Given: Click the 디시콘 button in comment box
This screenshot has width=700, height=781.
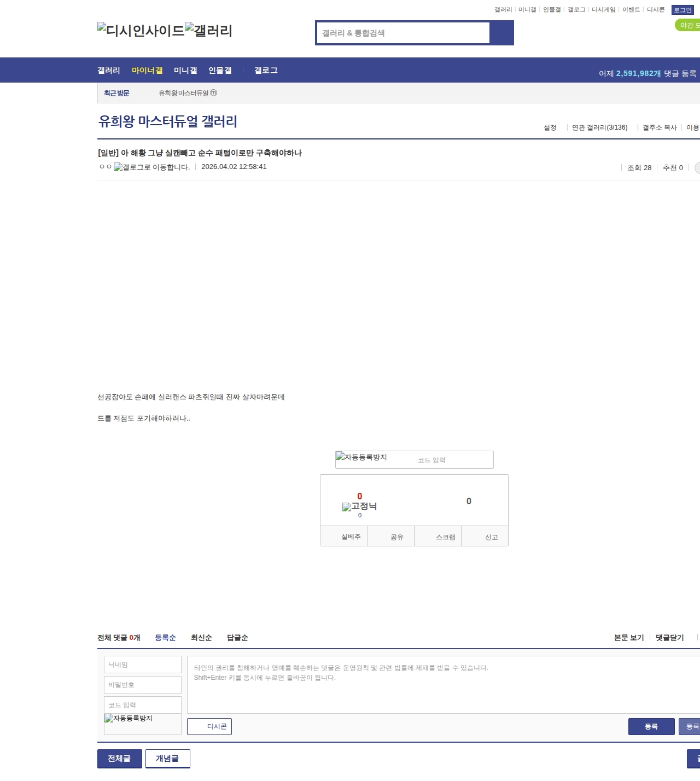Looking at the screenshot, I should click(x=209, y=726).
